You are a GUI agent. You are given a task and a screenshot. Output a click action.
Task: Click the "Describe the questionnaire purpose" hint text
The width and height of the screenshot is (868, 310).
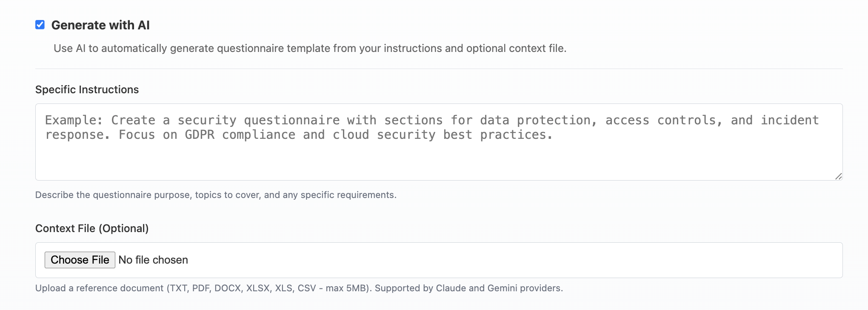click(216, 195)
